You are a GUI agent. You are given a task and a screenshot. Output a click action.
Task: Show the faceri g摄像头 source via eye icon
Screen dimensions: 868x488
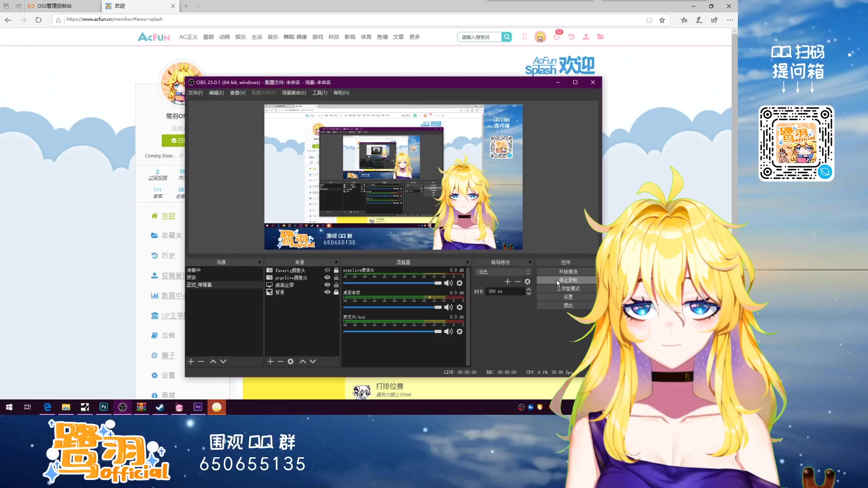(x=327, y=270)
